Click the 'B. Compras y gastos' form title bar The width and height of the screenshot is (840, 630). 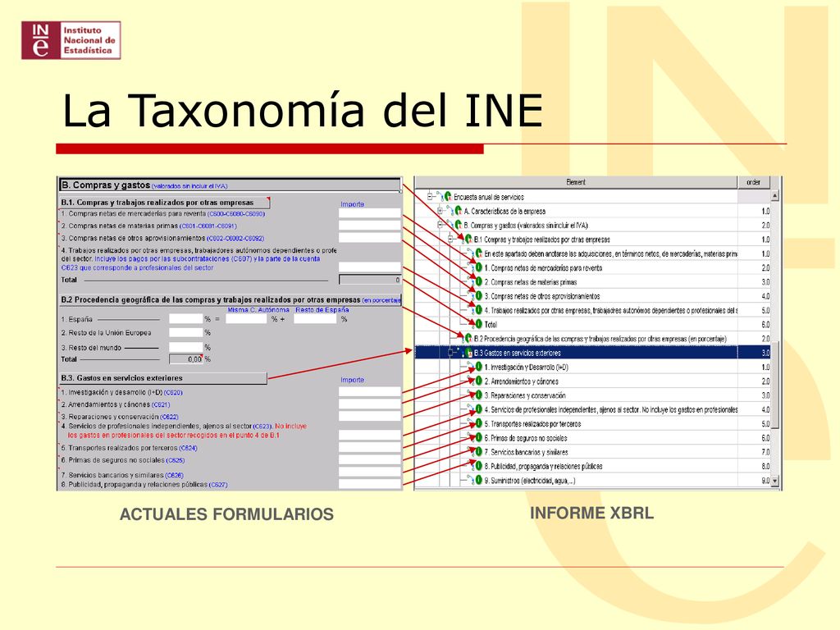pos(230,185)
